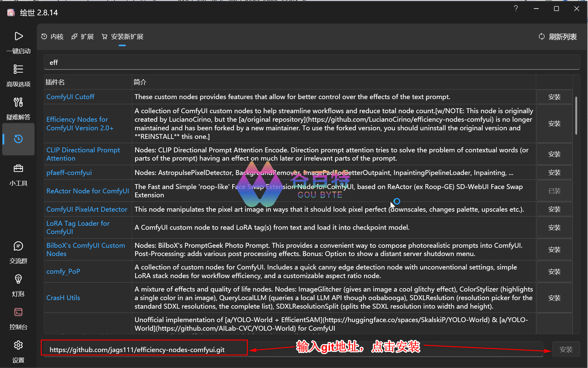Select the 安装新扩展 tab
Screen dimensions: 588x368
tap(123, 37)
